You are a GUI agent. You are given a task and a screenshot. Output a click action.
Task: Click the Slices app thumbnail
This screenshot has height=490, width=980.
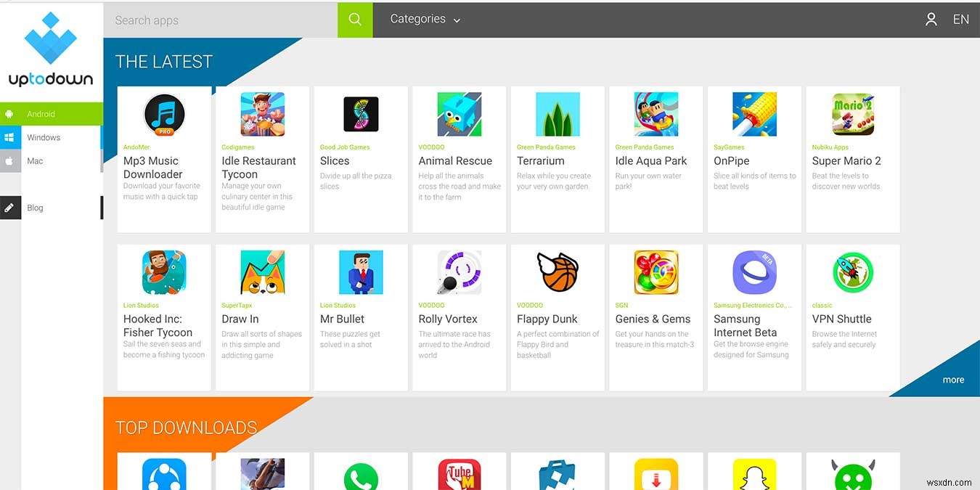click(x=361, y=114)
